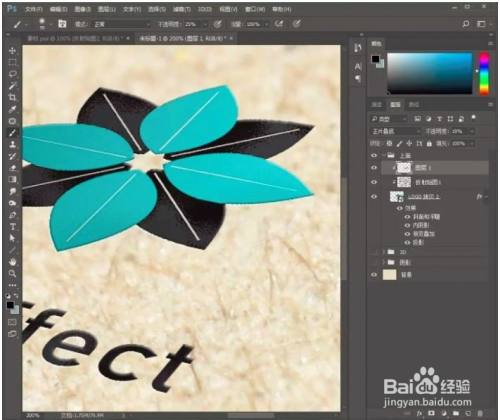Expand the 阴影 layer group
Screen dimensions: 500x420
pyautogui.click(x=384, y=263)
